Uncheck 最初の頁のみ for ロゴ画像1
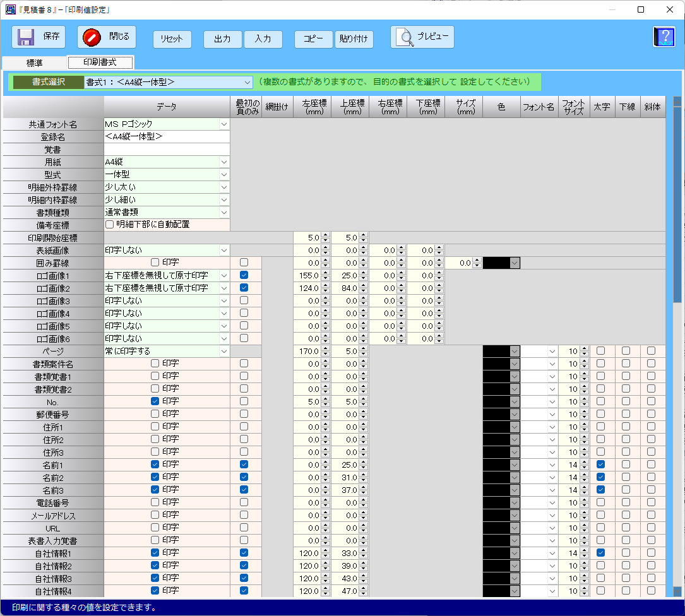 (244, 275)
